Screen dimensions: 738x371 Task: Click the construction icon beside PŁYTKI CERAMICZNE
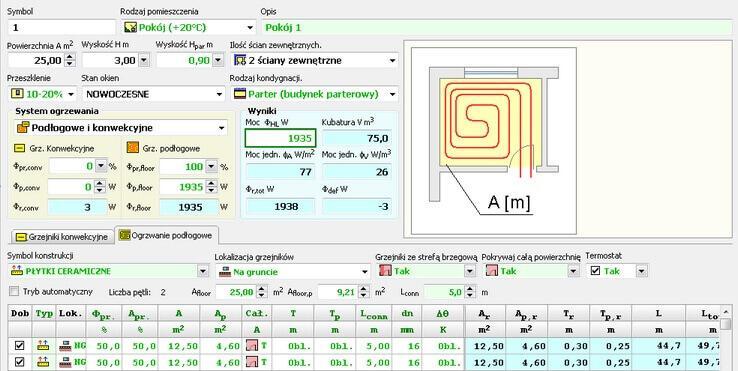(x=17, y=271)
